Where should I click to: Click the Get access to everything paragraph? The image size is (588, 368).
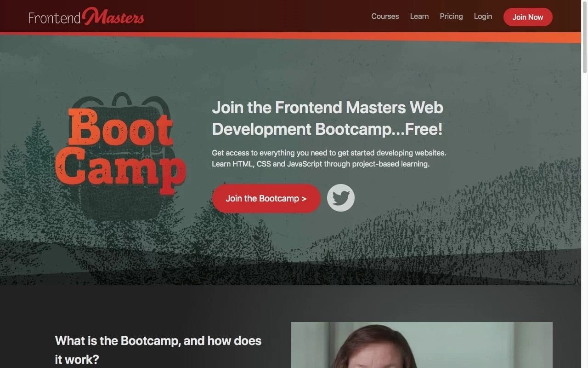click(329, 153)
